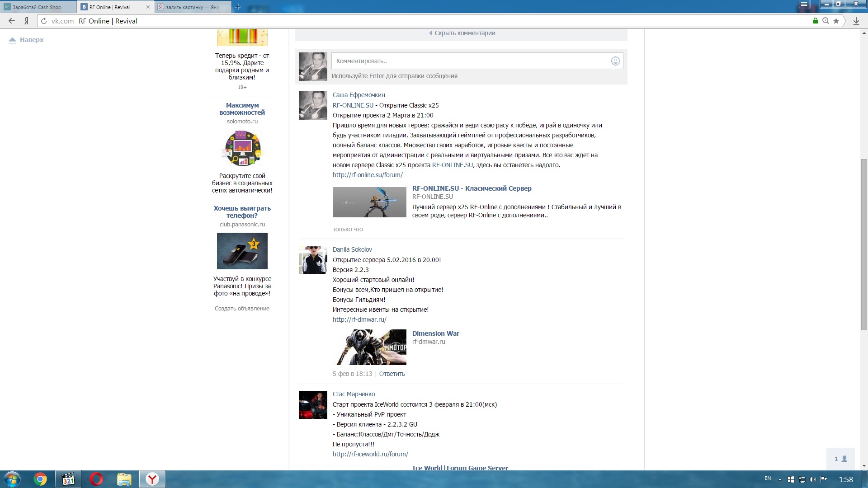Open Opera from the taskbar
This screenshot has height=488, width=868.
click(96, 479)
